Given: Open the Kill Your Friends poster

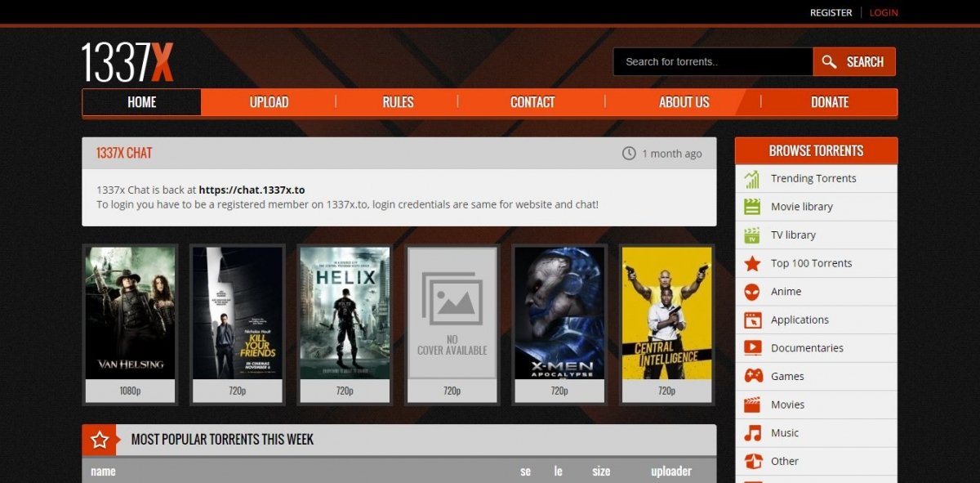Looking at the screenshot, I should (x=238, y=313).
